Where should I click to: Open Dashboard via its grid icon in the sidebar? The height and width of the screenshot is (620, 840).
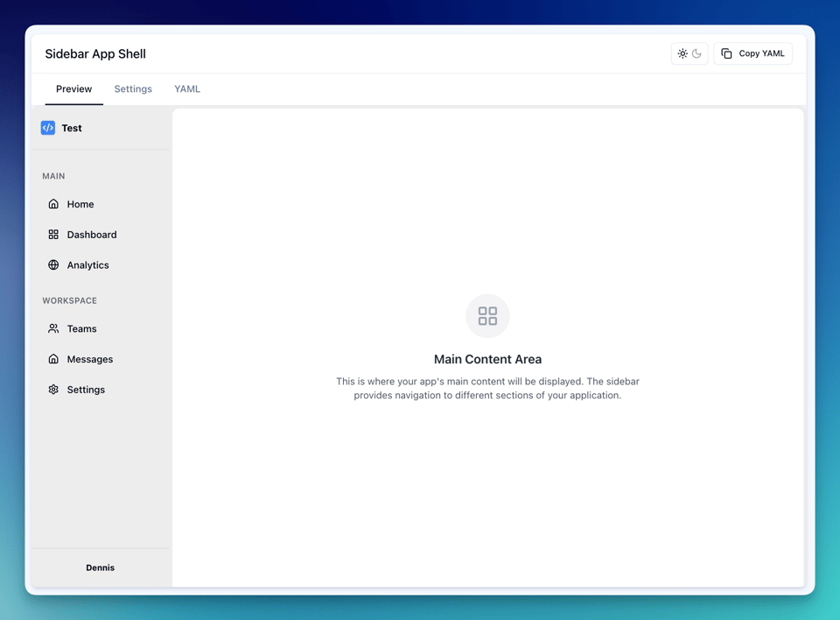pyautogui.click(x=53, y=235)
